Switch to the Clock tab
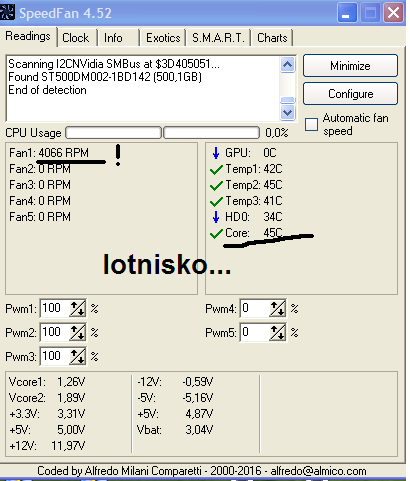The height and width of the screenshot is (481, 410). [76, 38]
